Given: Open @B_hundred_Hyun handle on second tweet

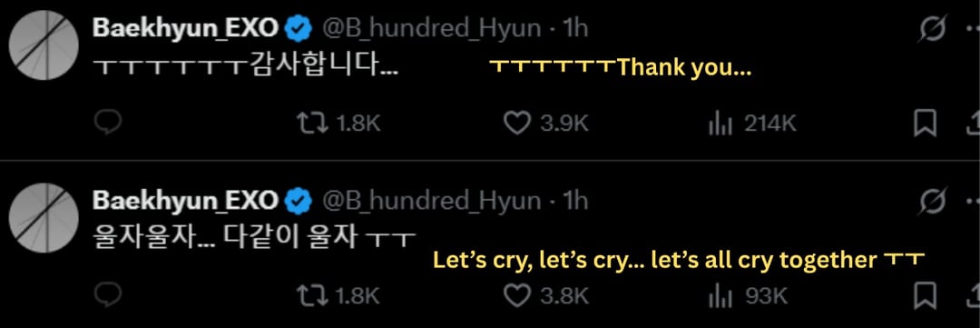Looking at the screenshot, I should coord(431,201).
